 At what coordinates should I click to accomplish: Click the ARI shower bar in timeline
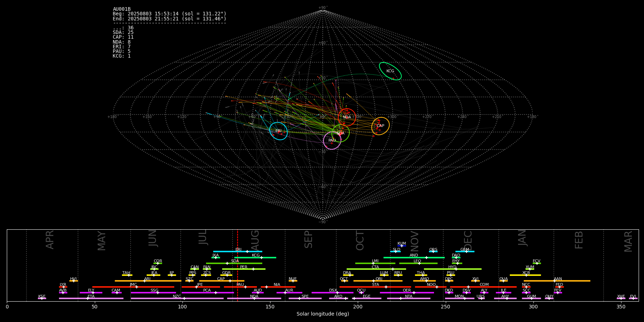[148, 281]
